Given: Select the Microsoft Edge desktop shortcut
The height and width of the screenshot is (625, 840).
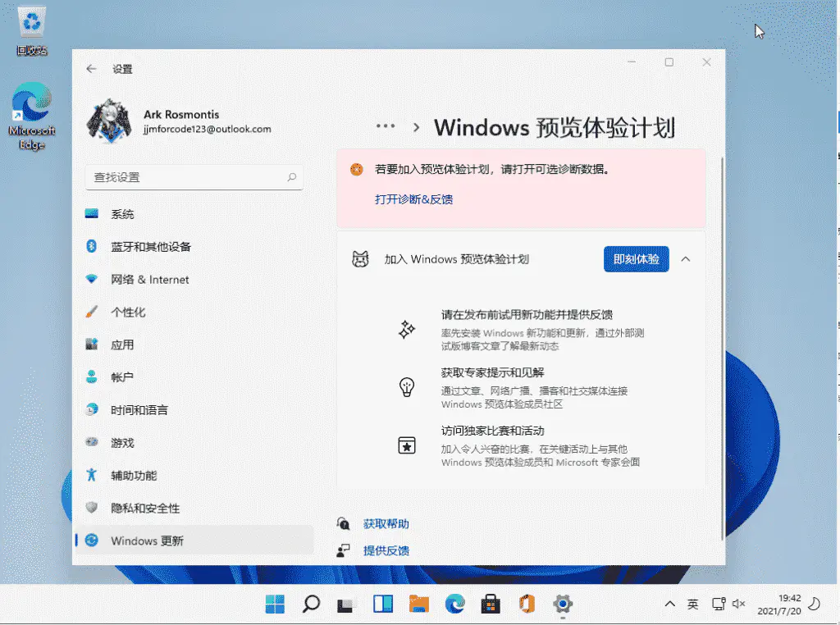Looking at the screenshot, I should (32, 115).
